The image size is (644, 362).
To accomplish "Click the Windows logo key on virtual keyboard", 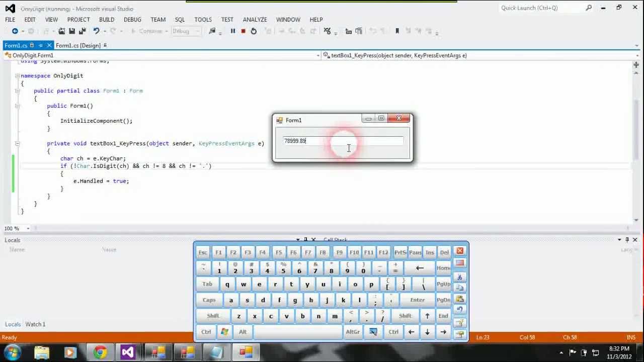I will point(224,332).
